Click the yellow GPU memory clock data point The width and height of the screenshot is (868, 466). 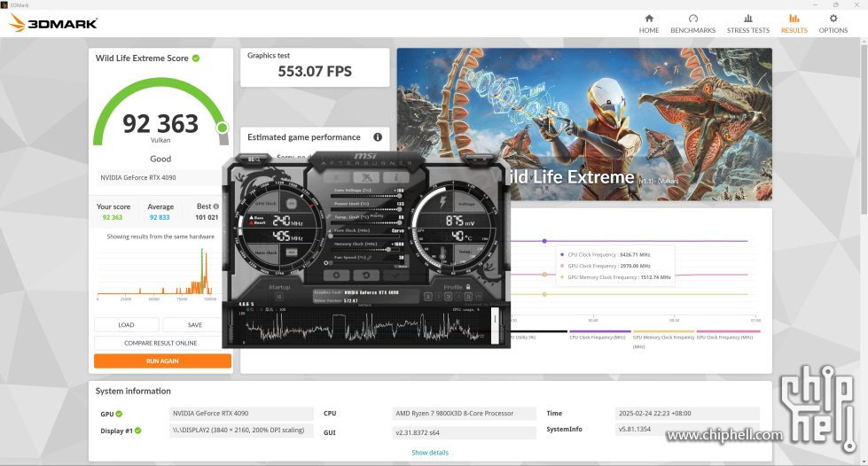(544, 294)
